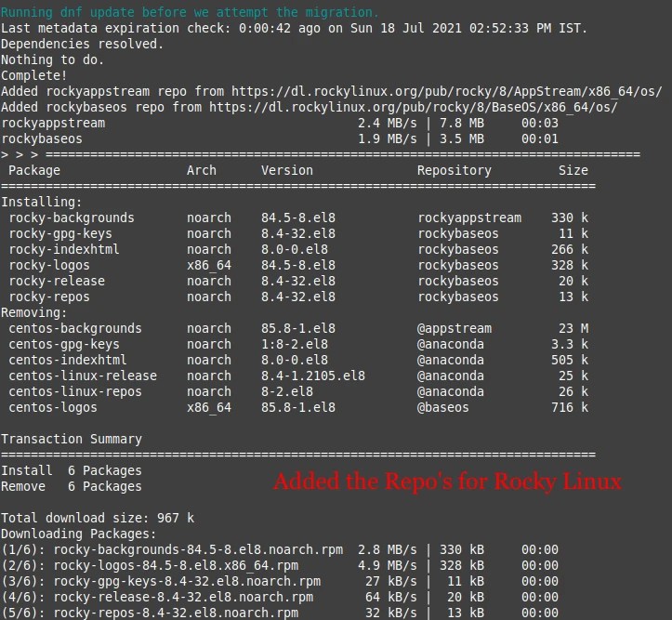Select rocky-repos package name in table
Image resolution: width=672 pixels, height=620 pixels.
pyautogui.click(x=49, y=297)
